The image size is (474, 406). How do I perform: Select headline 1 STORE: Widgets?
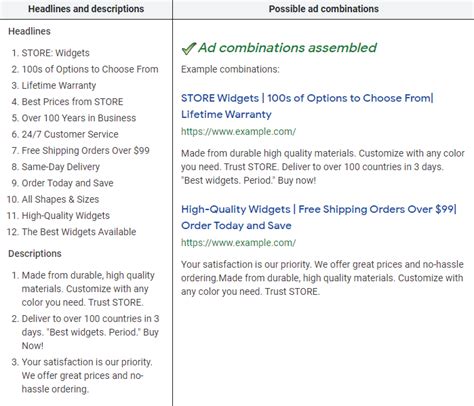pyautogui.click(x=55, y=53)
